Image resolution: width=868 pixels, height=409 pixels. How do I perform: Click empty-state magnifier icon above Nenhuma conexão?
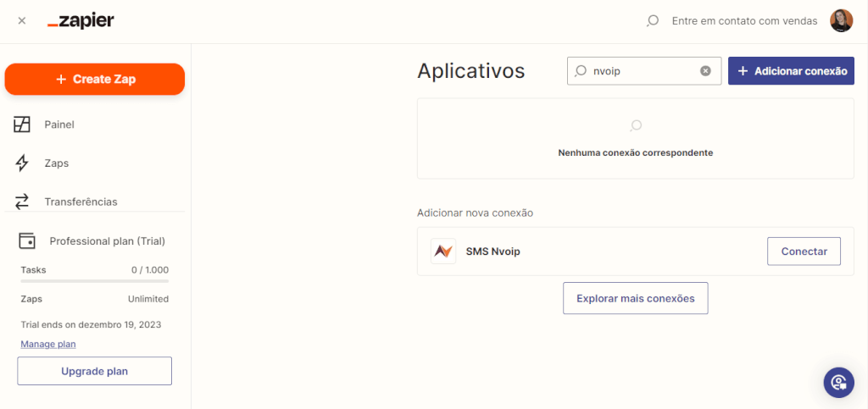click(x=636, y=125)
